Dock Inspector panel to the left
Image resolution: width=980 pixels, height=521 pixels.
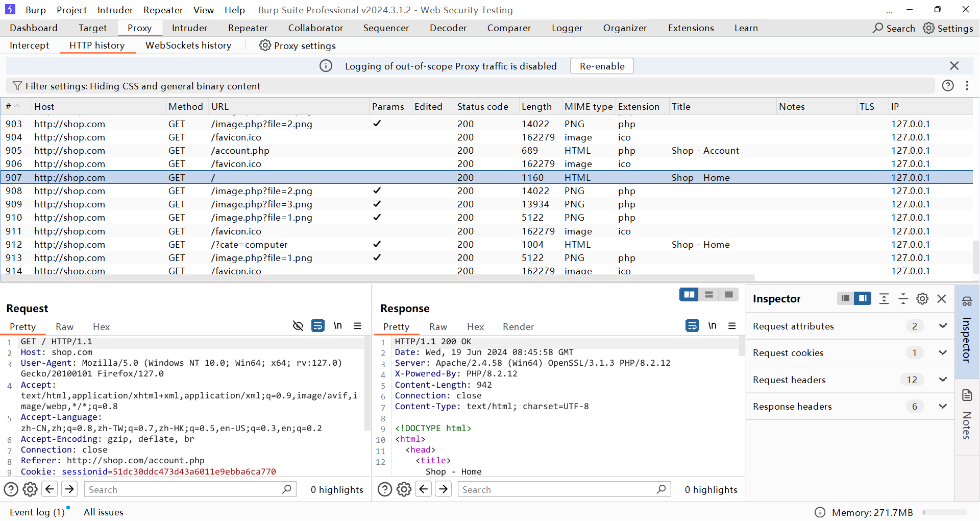click(x=846, y=298)
